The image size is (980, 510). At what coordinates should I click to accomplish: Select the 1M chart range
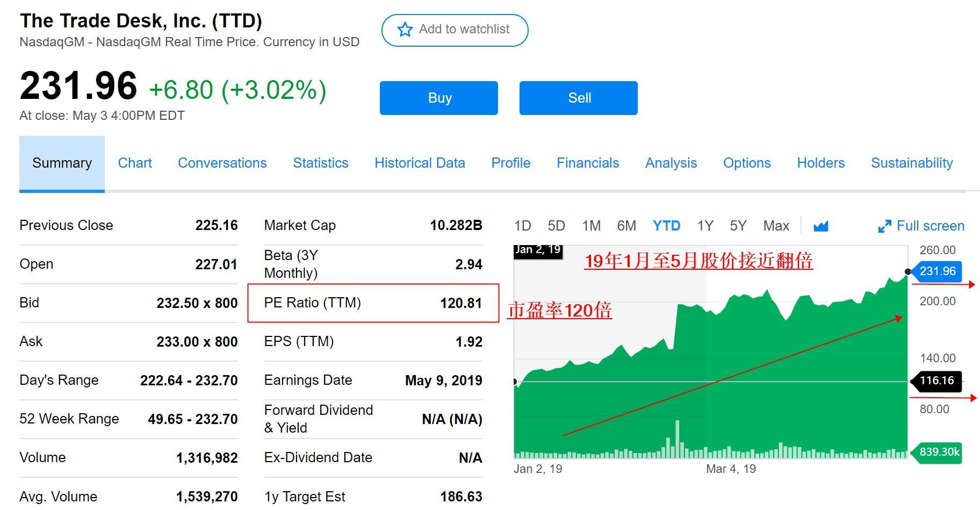point(592,226)
